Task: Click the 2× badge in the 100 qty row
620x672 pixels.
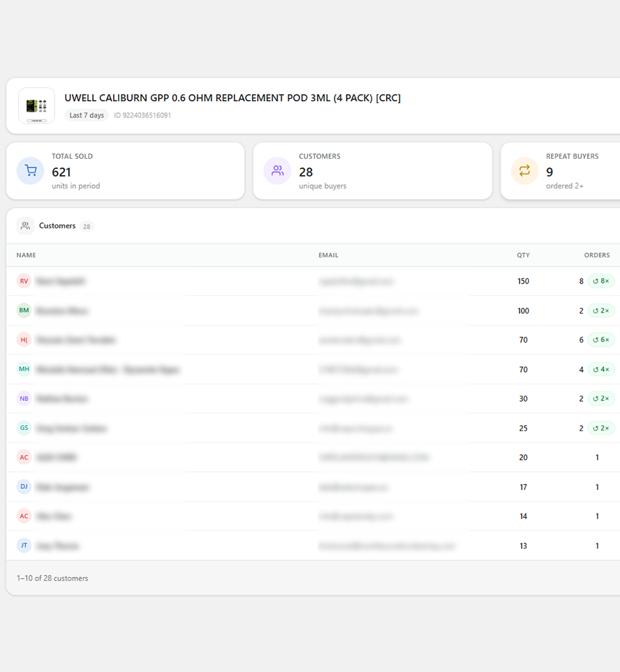Action: click(601, 310)
